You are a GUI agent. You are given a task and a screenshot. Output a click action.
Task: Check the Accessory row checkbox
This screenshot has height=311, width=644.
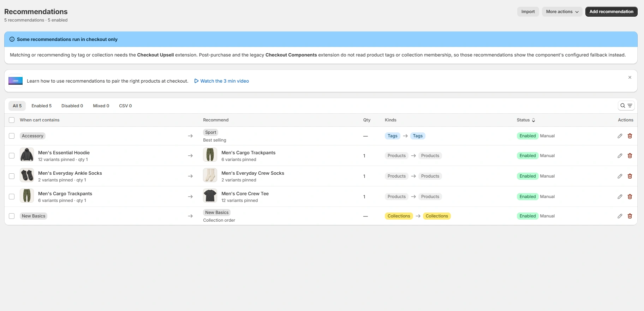12,136
